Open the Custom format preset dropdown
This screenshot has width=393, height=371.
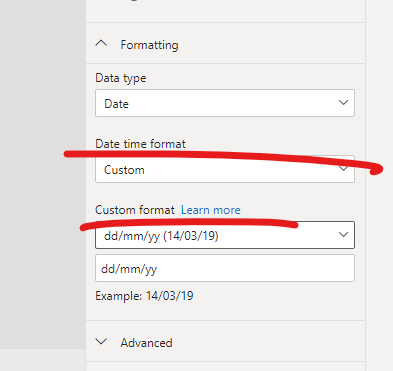[225, 235]
